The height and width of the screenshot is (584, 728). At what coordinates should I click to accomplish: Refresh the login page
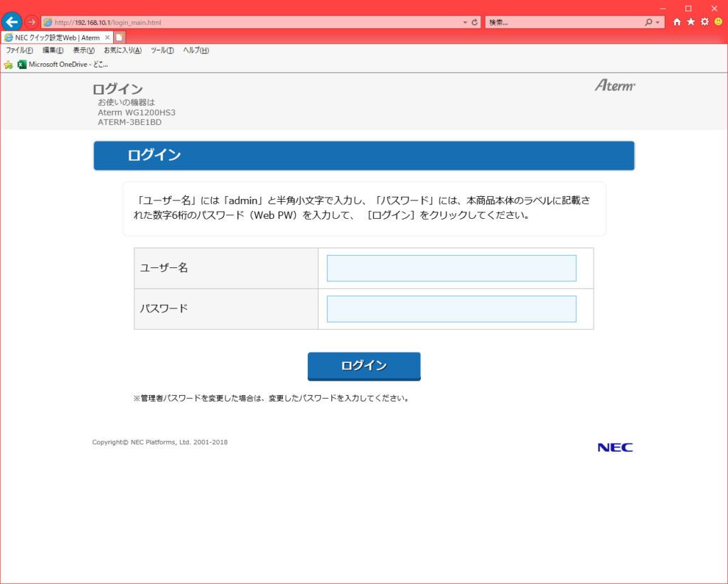click(475, 21)
